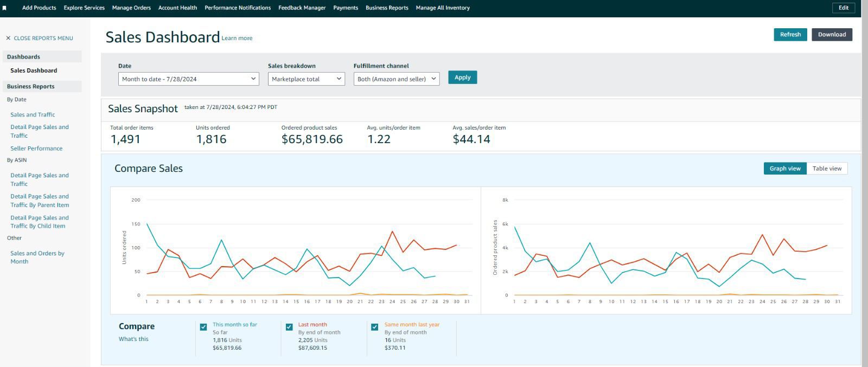This screenshot has width=868, height=367.
Task: Click the snapshot timestamp text
Action: [x=231, y=107]
